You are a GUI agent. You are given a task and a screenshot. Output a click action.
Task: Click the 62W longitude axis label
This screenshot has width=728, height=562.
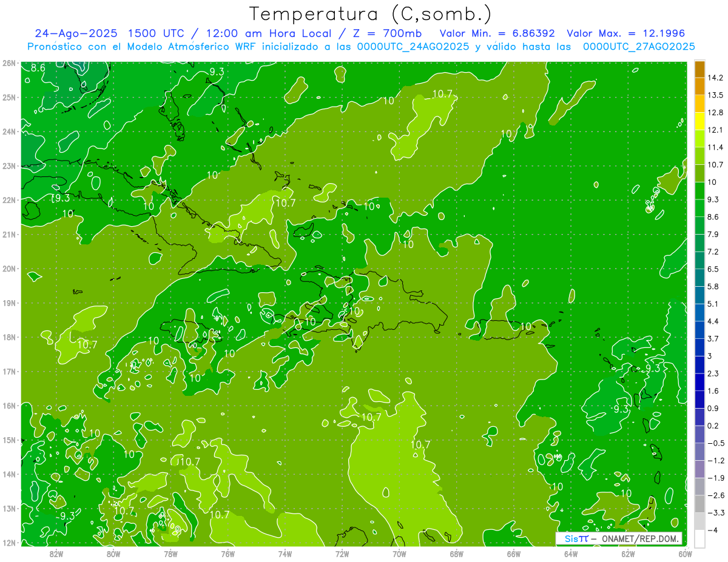click(628, 554)
